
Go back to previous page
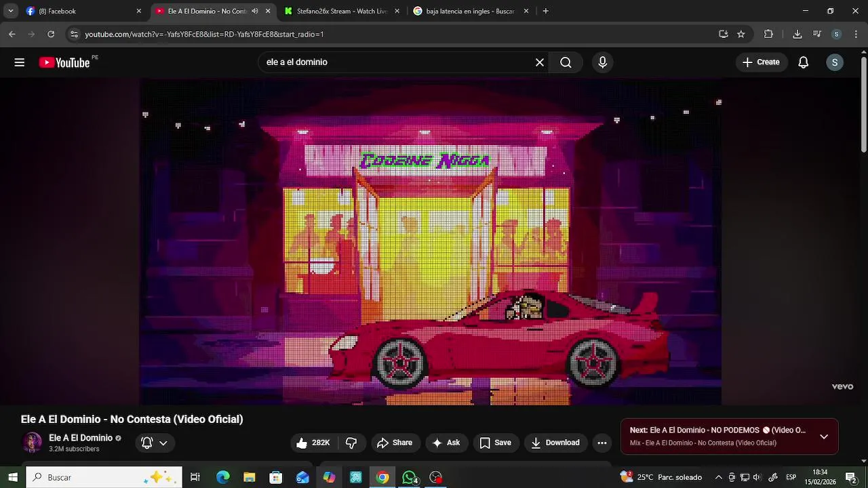pos(12,34)
